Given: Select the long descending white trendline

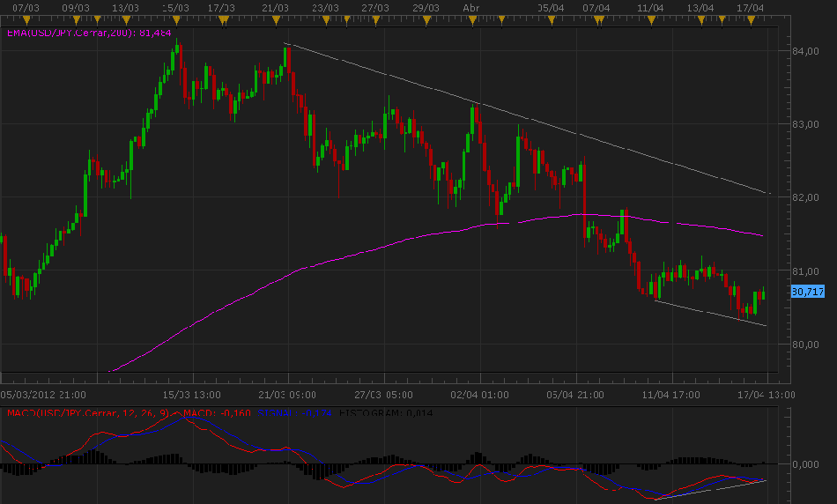Looking at the screenshot, I should (x=529, y=118).
